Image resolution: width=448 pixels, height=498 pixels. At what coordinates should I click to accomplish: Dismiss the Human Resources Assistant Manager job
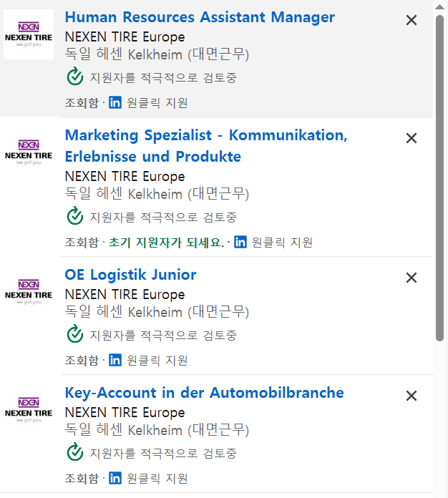point(412,21)
